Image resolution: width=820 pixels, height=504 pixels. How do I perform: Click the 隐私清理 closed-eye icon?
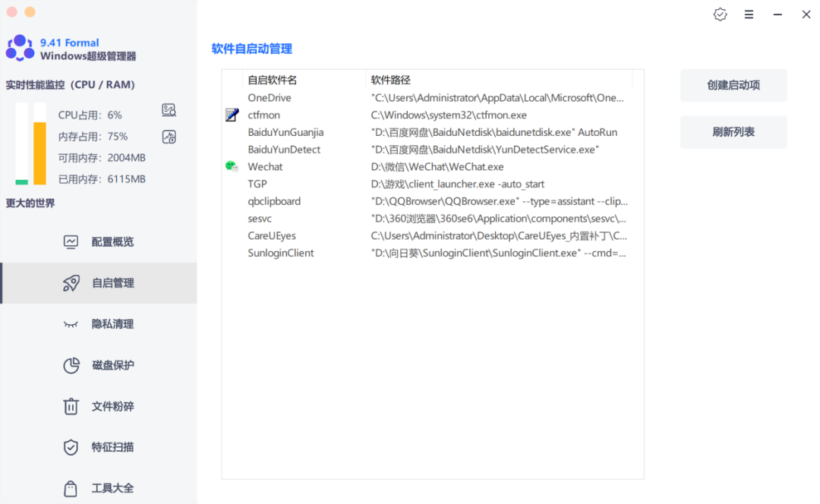coord(71,325)
